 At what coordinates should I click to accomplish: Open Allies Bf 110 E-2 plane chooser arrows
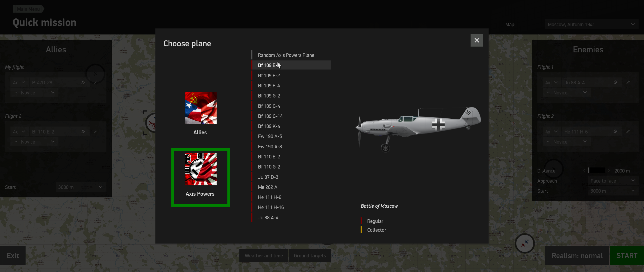point(83,131)
